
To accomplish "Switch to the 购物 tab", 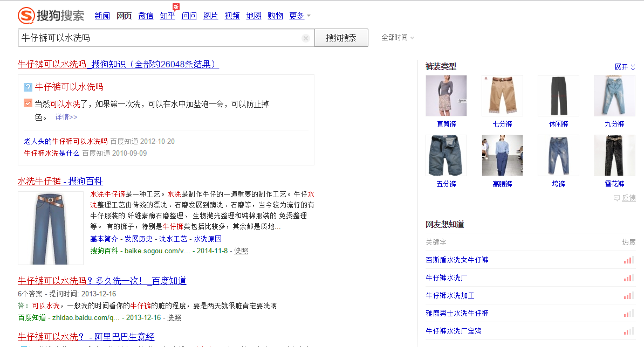I will click(275, 16).
